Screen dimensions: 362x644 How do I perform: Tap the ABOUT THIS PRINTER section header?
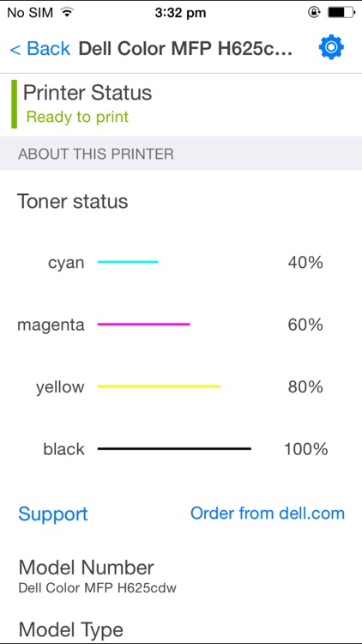pyautogui.click(x=181, y=154)
